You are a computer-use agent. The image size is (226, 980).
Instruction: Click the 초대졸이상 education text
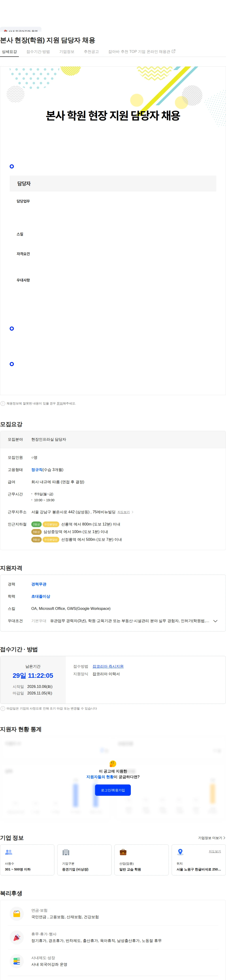41,596
